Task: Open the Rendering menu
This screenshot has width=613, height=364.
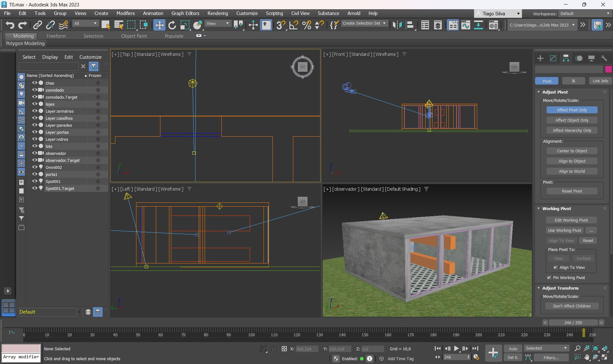Action: tap(218, 13)
